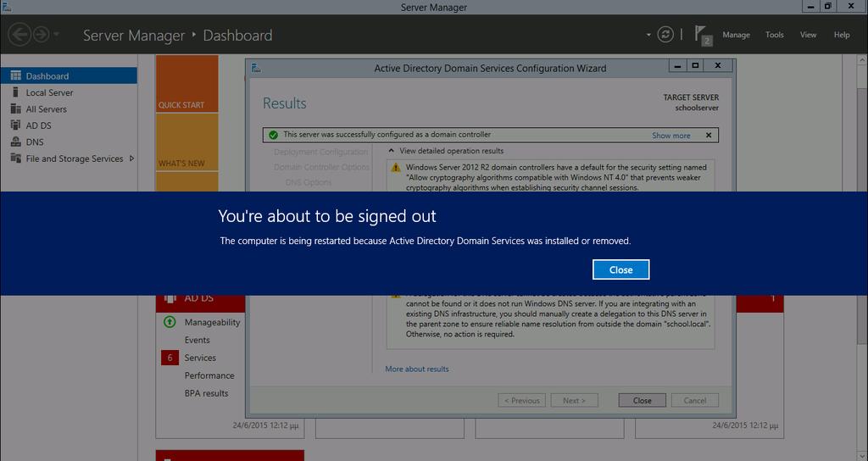The image size is (868, 461).
Task: Click the File and Storage icon
Action: coord(15,158)
